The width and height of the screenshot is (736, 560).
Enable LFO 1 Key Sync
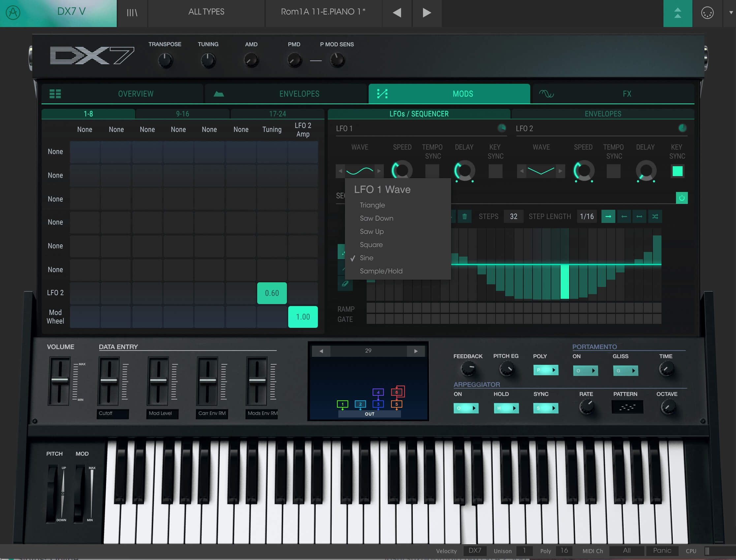point(495,171)
